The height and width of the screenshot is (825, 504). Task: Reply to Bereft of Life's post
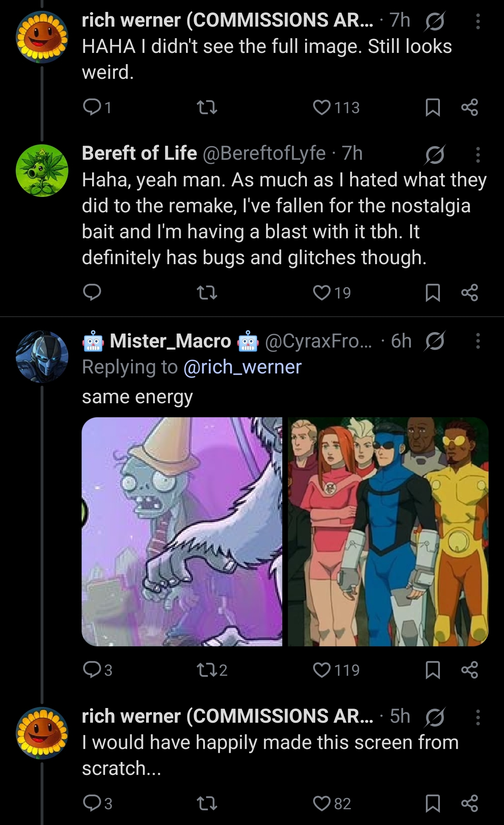click(x=92, y=293)
